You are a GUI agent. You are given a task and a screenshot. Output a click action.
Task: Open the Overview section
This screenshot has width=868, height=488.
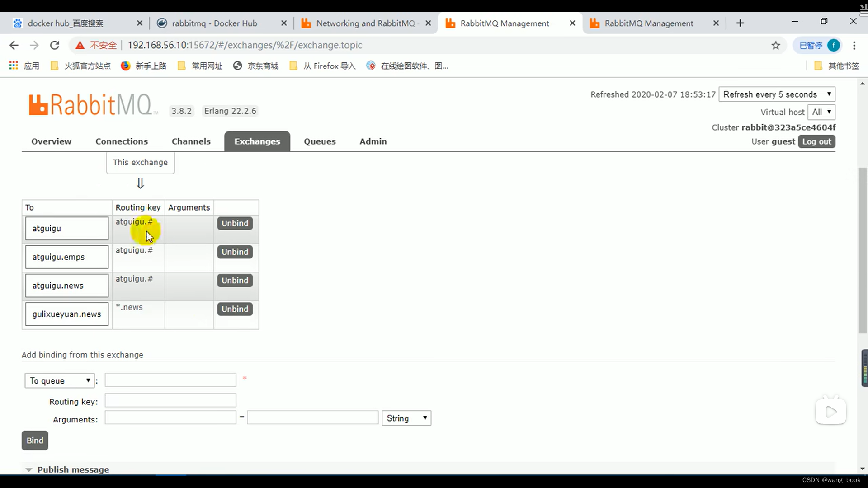52,141
